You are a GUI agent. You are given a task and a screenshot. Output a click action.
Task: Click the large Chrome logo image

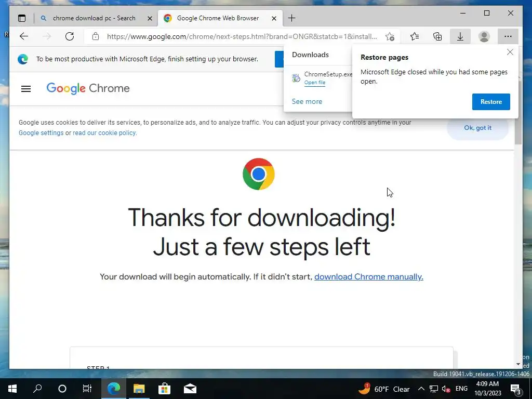[x=259, y=174]
